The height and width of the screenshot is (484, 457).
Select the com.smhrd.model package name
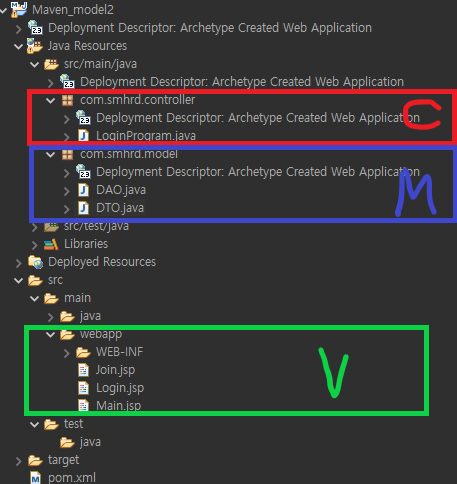129,154
